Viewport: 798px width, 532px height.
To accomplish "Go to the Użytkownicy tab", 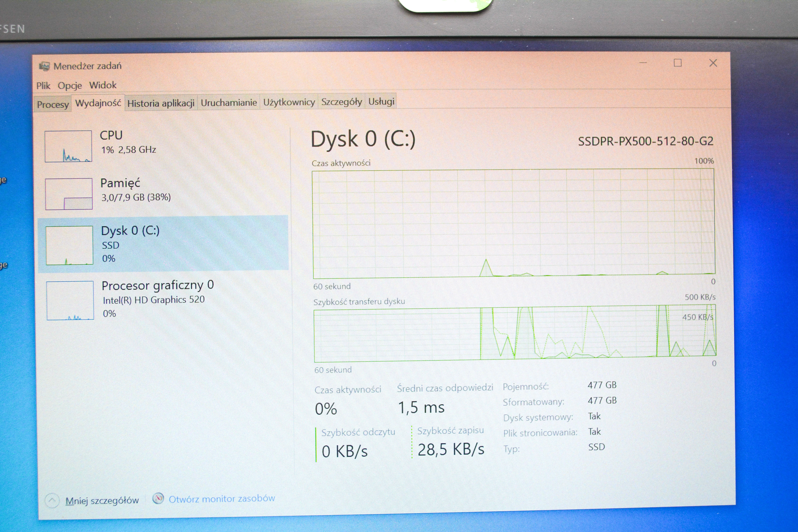I will (x=289, y=102).
